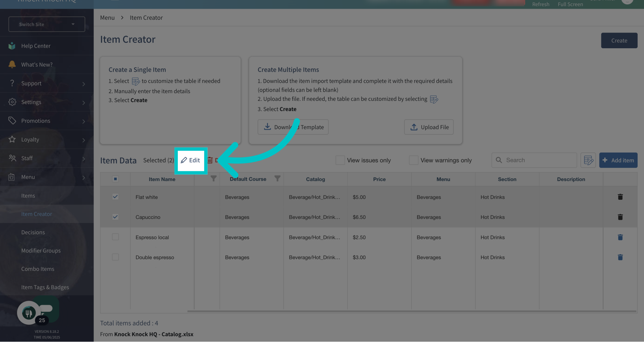Click the Edit button for selected items
Image resolution: width=644 pixels, height=362 pixels.
[x=191, y=160]
